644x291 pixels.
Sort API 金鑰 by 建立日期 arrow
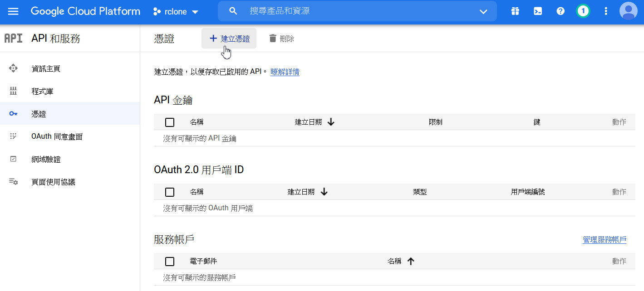[x=331, y=122]
